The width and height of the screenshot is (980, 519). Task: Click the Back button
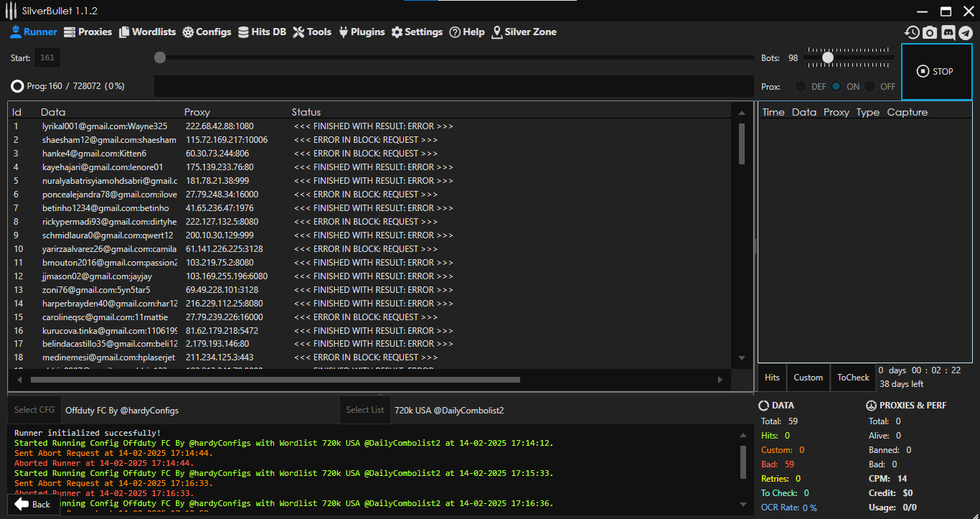click(x=33, y=505)
